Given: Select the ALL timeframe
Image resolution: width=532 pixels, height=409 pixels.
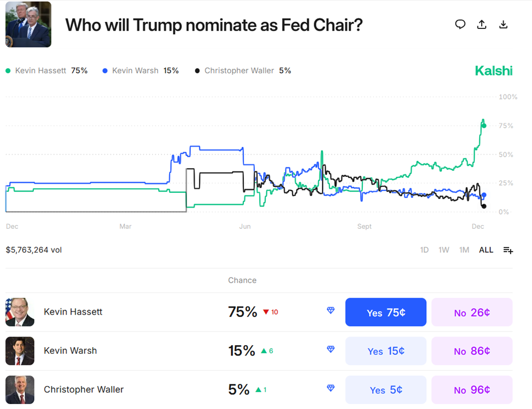Looking at the screenshot, I should coord(486,250).
